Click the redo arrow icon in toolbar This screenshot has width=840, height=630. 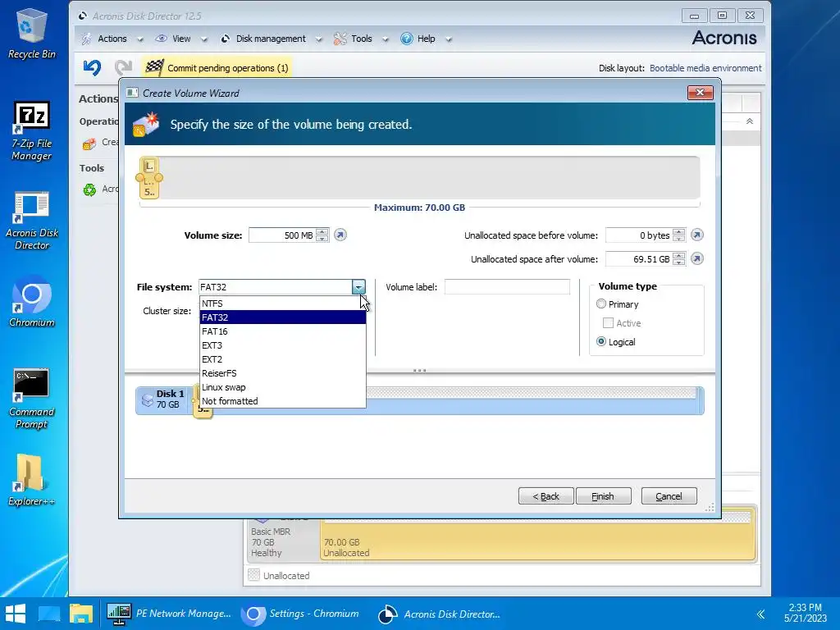tap(123, 67)
